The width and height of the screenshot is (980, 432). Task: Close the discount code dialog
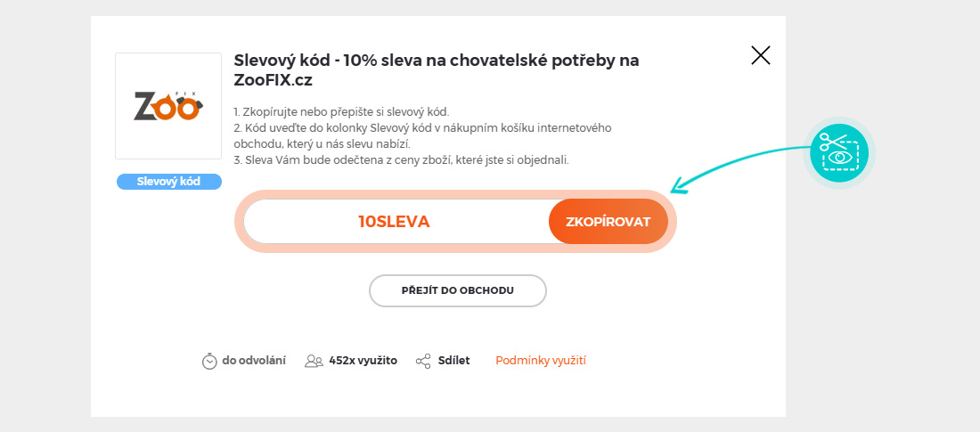760,56
